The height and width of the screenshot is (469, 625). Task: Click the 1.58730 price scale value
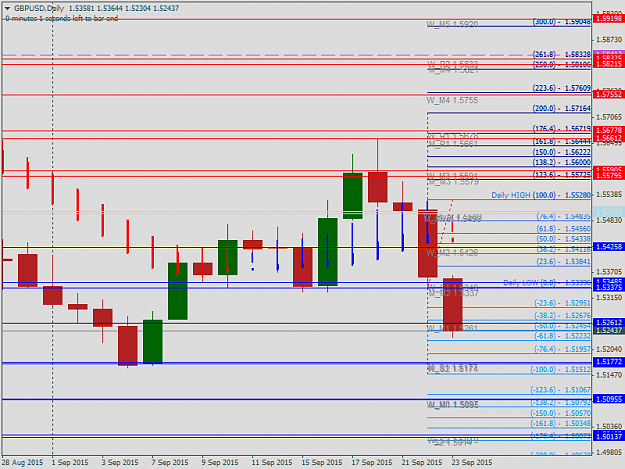coord(609,40)
